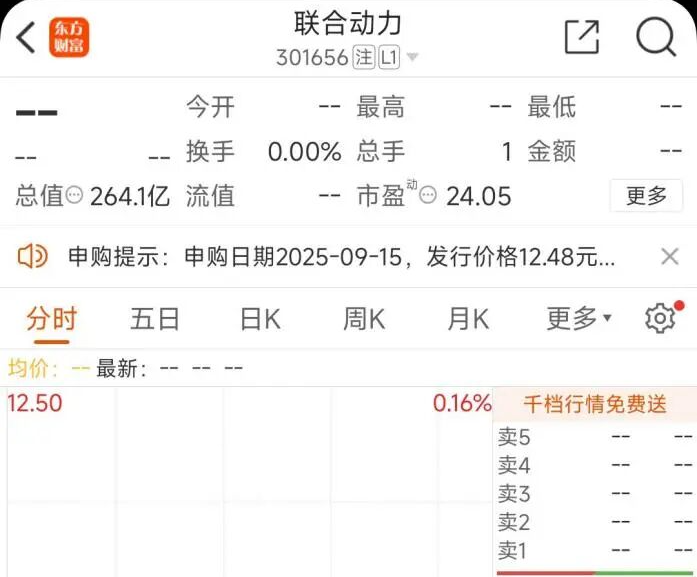Tap the L1 level badge
This screenshot has width=697, height=577.
pyautogui.click(x=389, y=58)
